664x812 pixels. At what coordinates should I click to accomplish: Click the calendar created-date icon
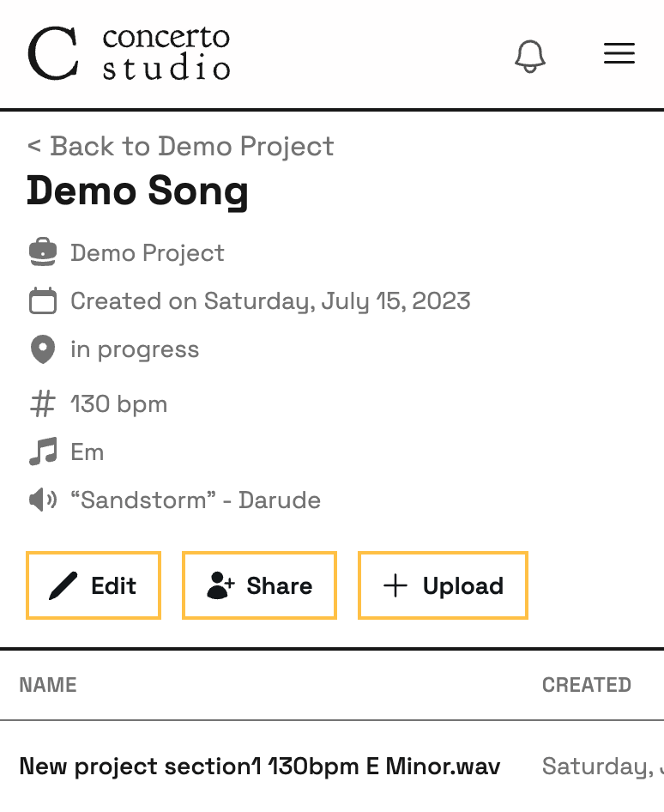pos(42,300)
